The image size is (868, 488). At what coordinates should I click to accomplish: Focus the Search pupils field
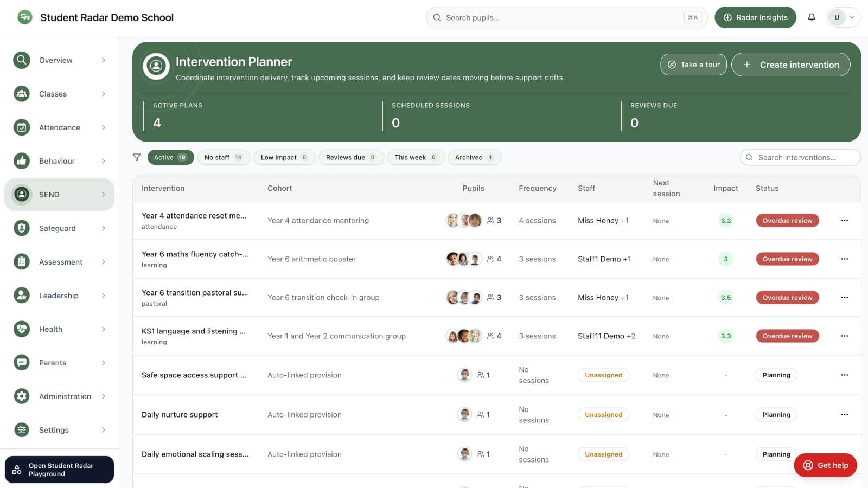[x=567, y=17]
